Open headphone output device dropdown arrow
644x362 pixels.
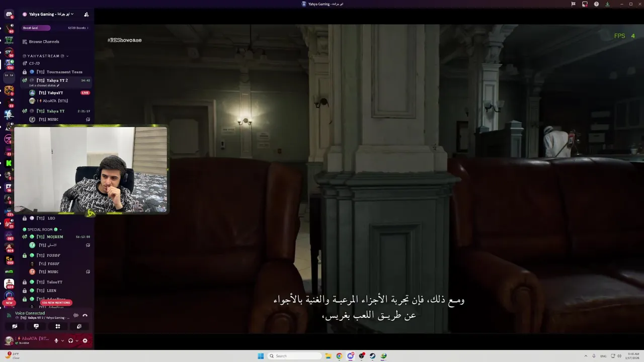tap(77, 340)
